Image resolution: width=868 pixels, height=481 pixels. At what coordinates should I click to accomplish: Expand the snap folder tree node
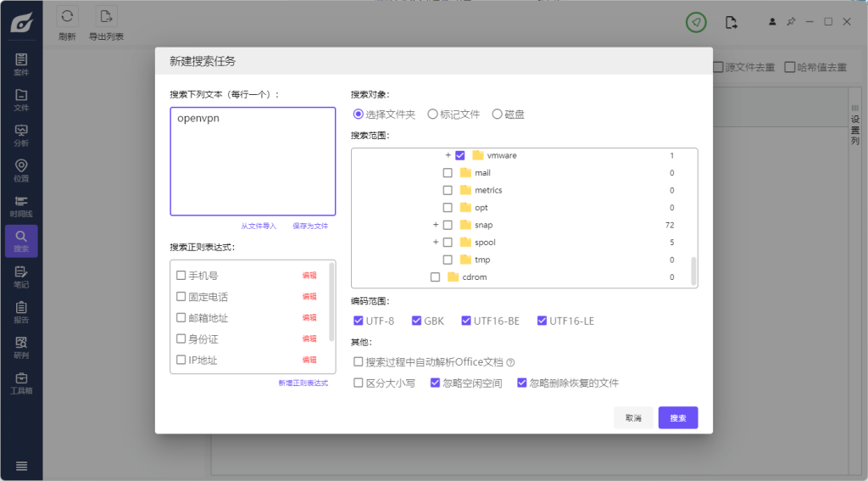coord(436,225)
